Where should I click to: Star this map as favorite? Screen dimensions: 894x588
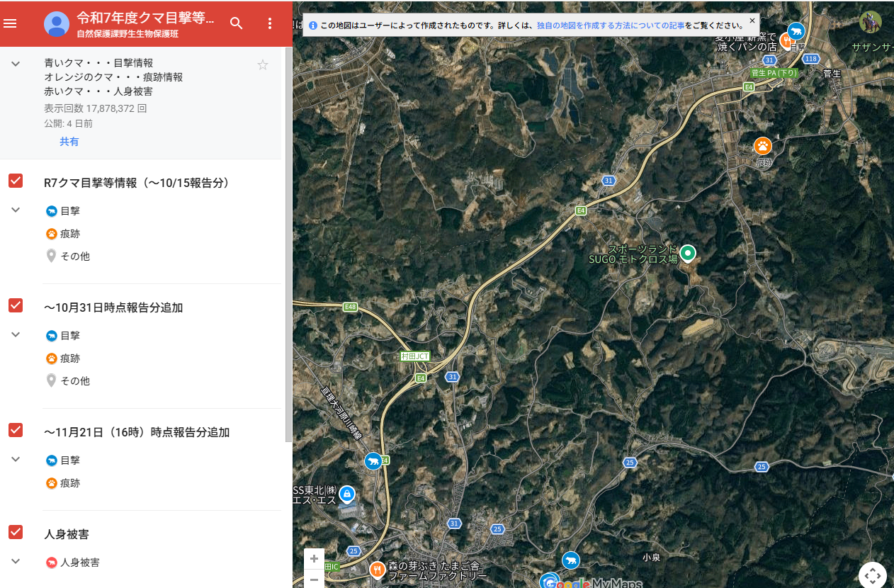pos(263,65)
